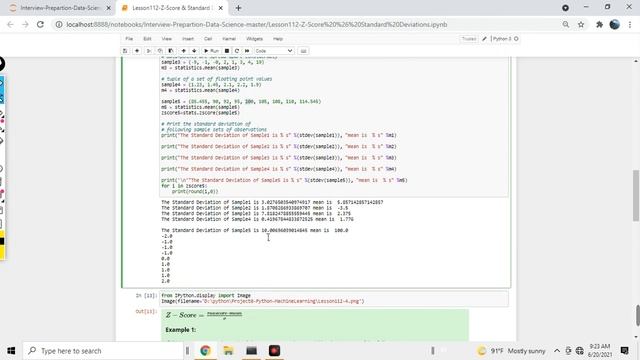Click the browser page's lower scrollbar thumb

coord(638,315)
